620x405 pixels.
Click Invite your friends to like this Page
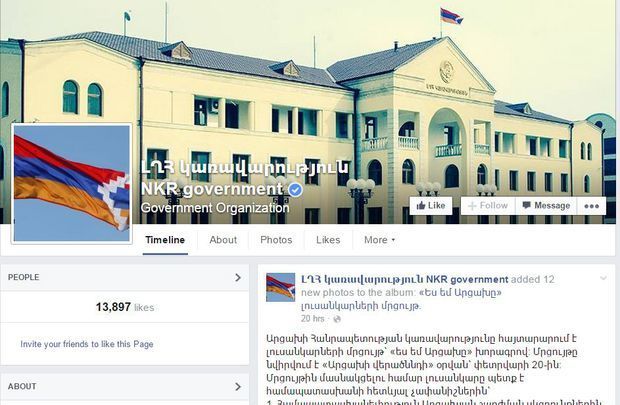click(x=87, y=344)
